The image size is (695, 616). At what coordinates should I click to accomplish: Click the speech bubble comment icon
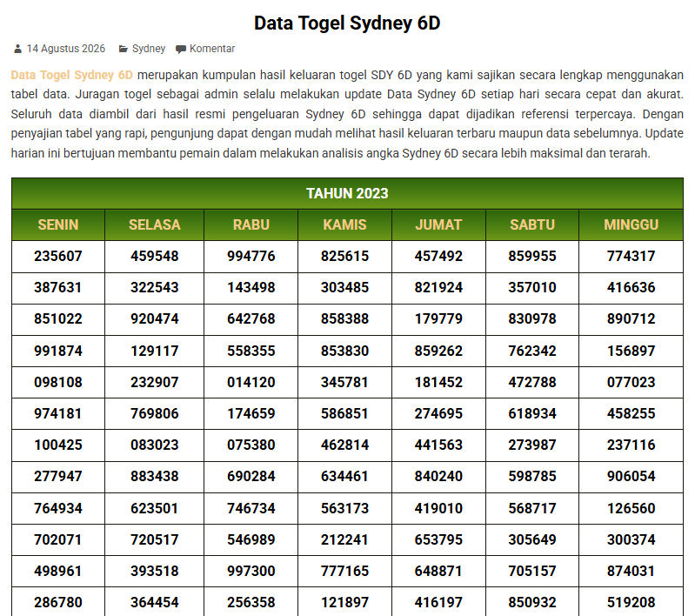181,50
